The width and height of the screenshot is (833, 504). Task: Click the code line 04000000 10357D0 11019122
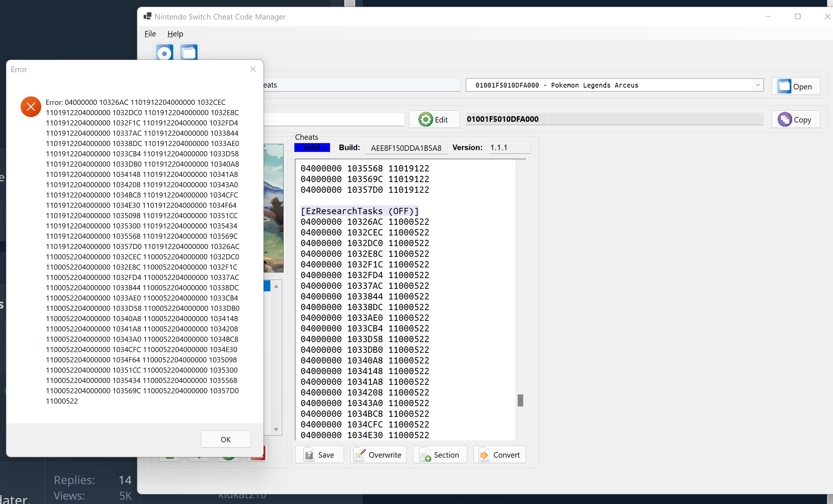pos(365,190)
